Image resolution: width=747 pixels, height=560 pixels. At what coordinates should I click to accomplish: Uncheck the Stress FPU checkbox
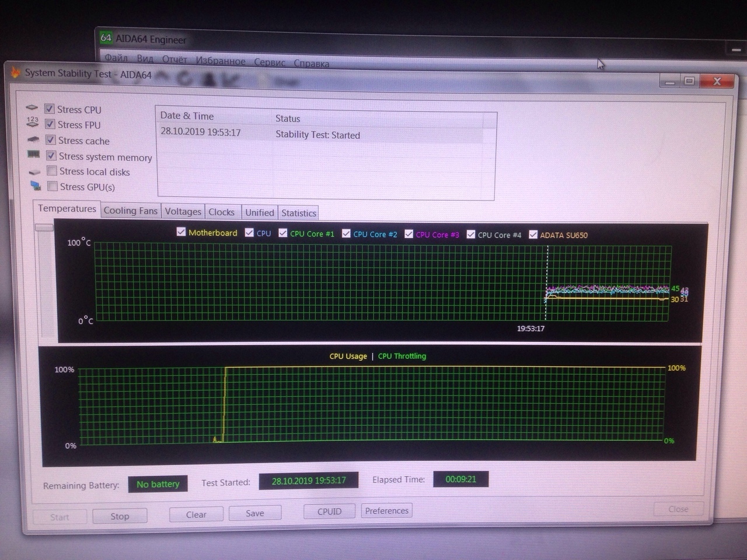pos(50,124)
